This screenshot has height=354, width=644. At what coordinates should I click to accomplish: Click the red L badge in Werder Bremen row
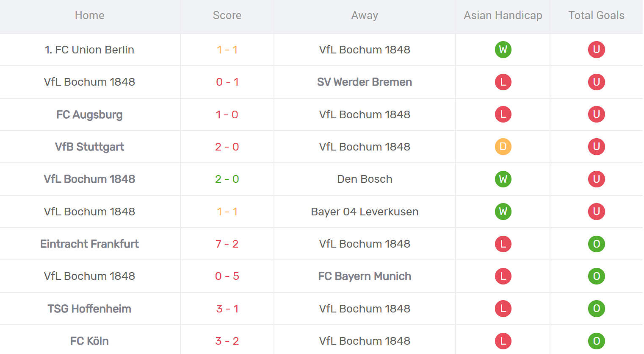click(503, 82)
